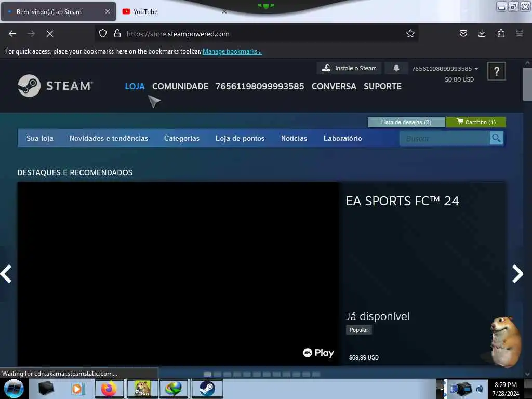The height and width of the screenshot is (399, 532).
Task: Open CONVERSA in Steam header
Action: (334, 87)
